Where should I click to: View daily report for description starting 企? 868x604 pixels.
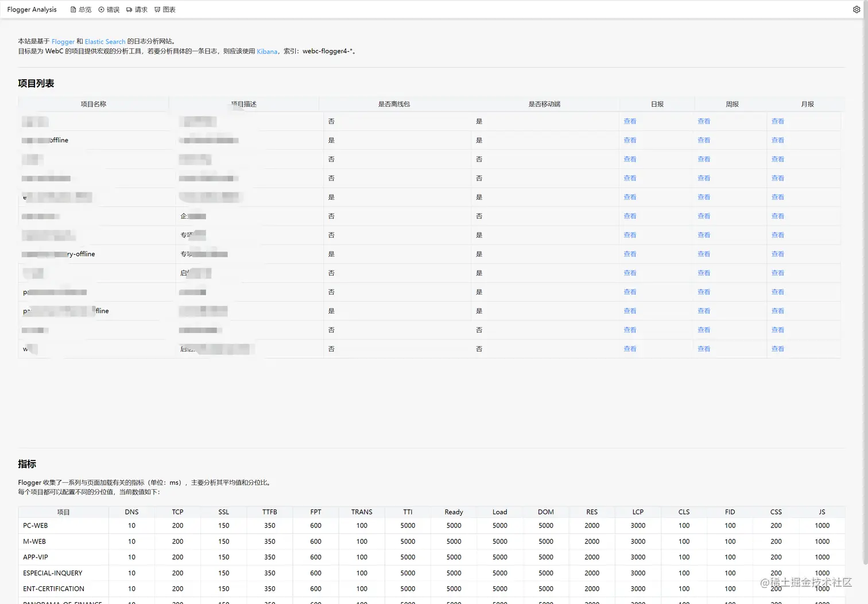click(630, 216)
